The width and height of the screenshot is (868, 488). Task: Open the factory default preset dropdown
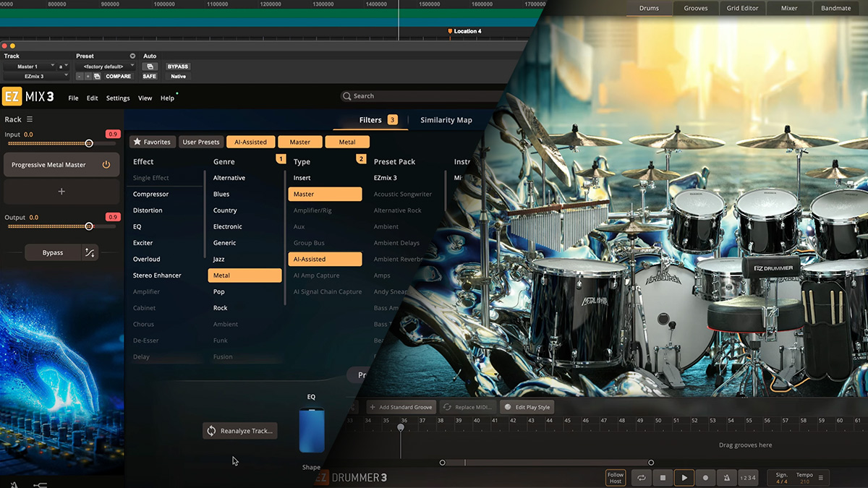[106, 67]
